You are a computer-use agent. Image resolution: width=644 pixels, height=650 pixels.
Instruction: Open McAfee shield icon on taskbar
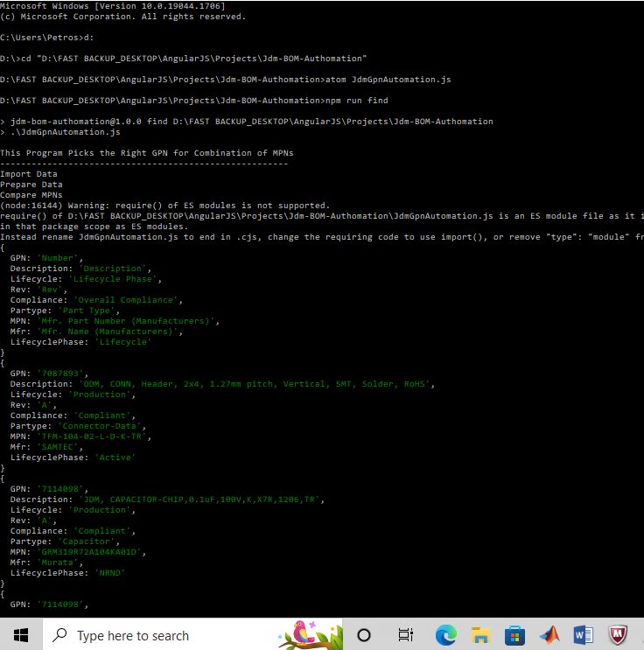pyautogui.click(x=618, y=634)
